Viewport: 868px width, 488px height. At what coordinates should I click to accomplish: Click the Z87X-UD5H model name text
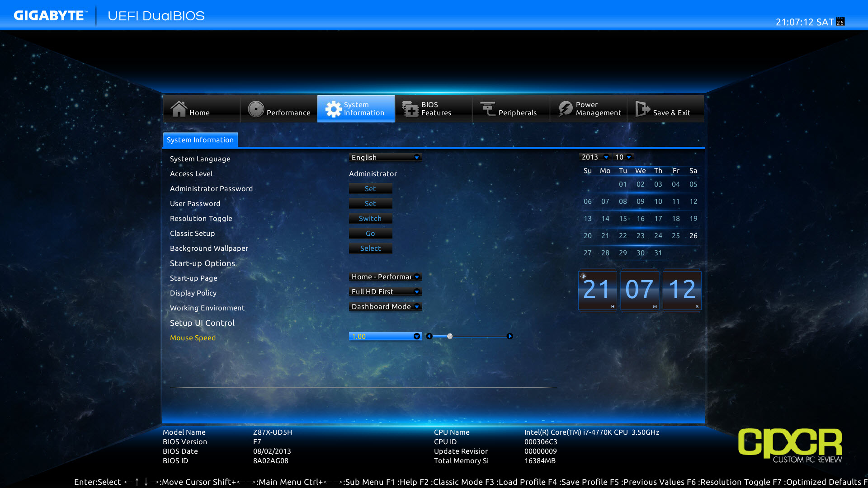tap(273, 432)
